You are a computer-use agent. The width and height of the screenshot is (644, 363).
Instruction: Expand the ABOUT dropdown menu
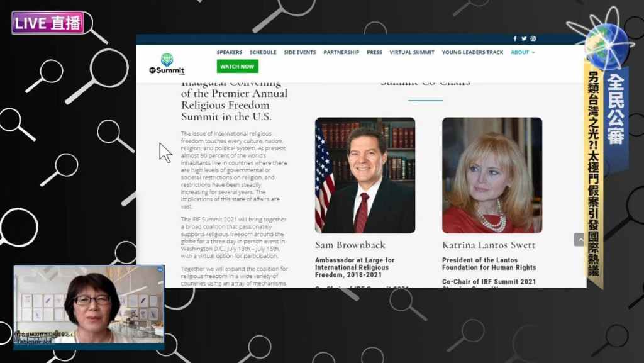523,52
